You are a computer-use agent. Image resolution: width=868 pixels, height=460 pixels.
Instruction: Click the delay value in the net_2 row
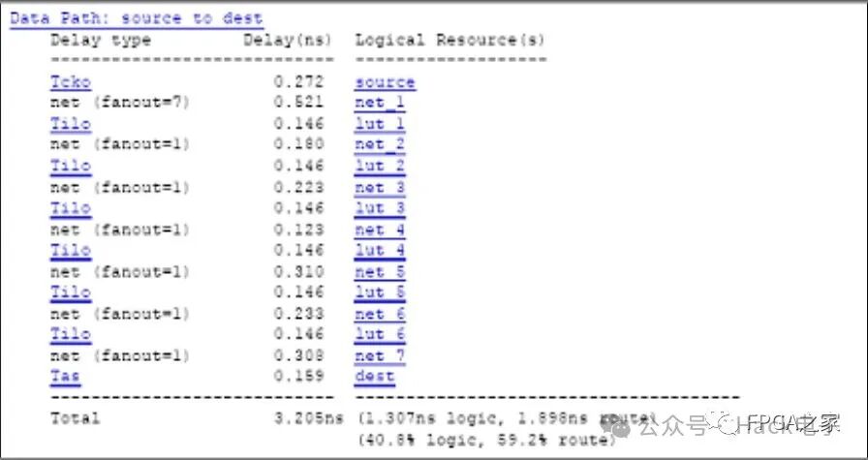(x=299, y=144)
